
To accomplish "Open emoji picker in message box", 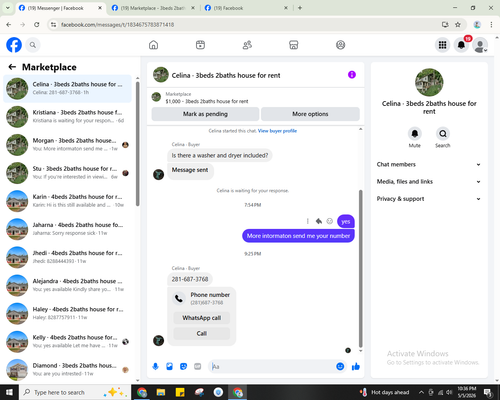I will (x=340, y=367).
